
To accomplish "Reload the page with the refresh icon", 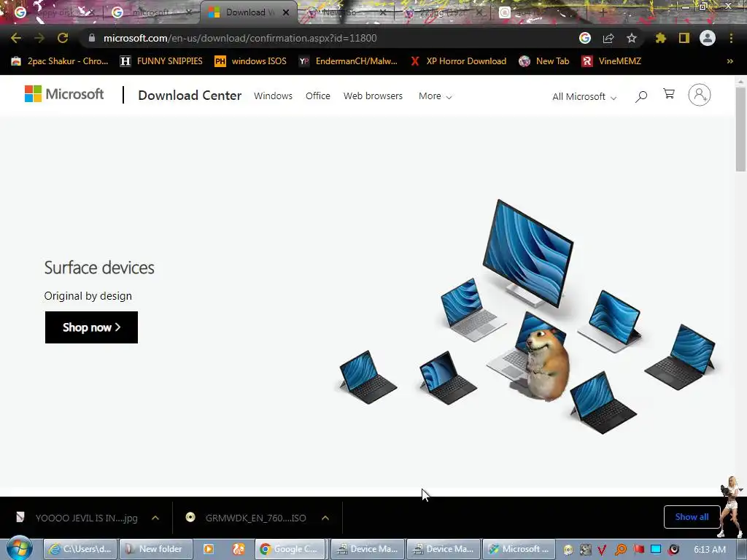I will coord(63,38).
